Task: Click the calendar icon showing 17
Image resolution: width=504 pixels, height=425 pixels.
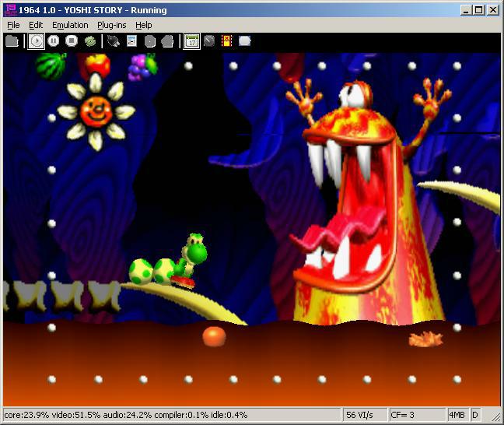Action: tap(191, 41)
